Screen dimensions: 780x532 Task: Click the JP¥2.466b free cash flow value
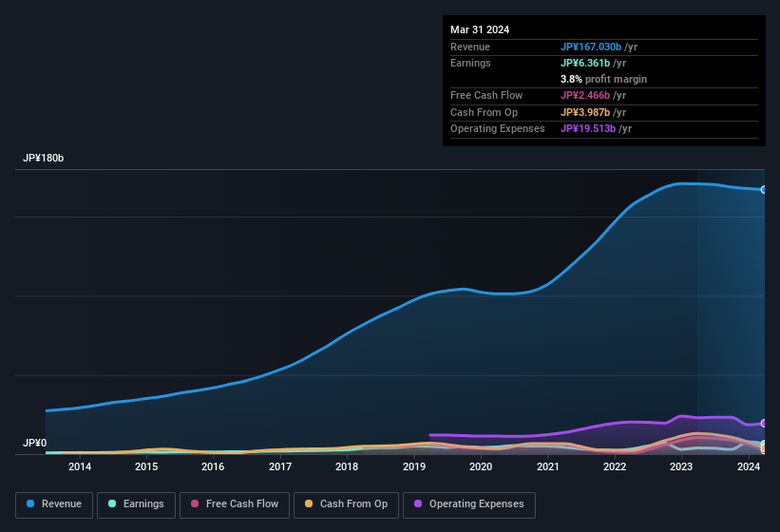(x=585, y=95)
